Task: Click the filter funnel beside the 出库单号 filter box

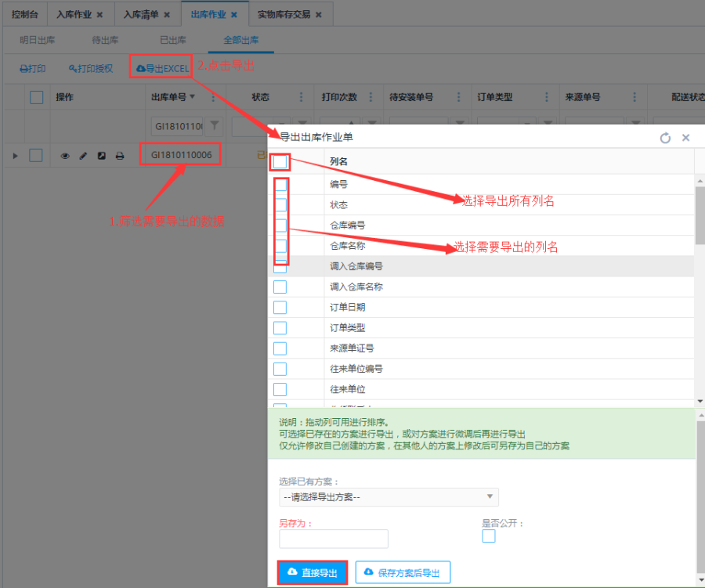Action: click(x=214, y=125)
